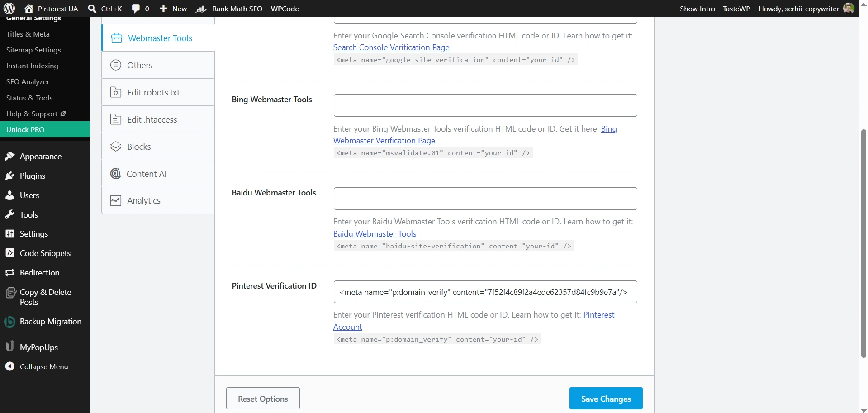The image size is (868, 413).
Task: Switch to the Blocks tab
Action: coord(158,147)
